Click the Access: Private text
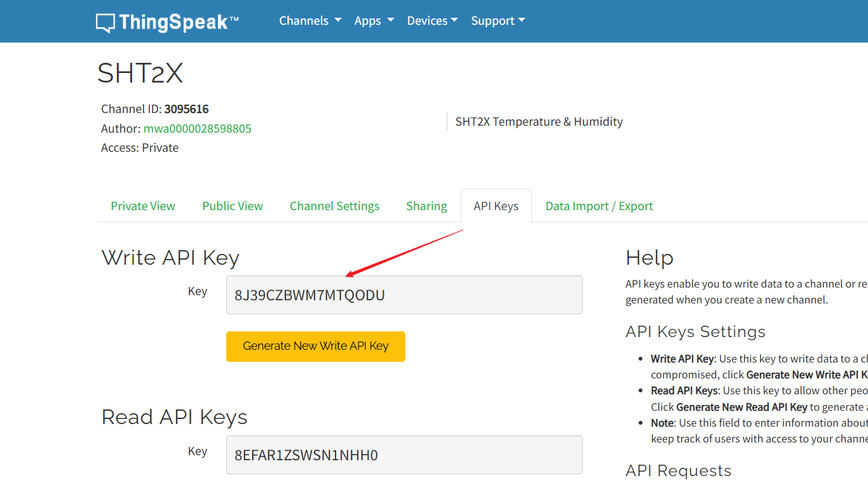The height and width of the screenshot is (485, 868). [x=140, y=148]
